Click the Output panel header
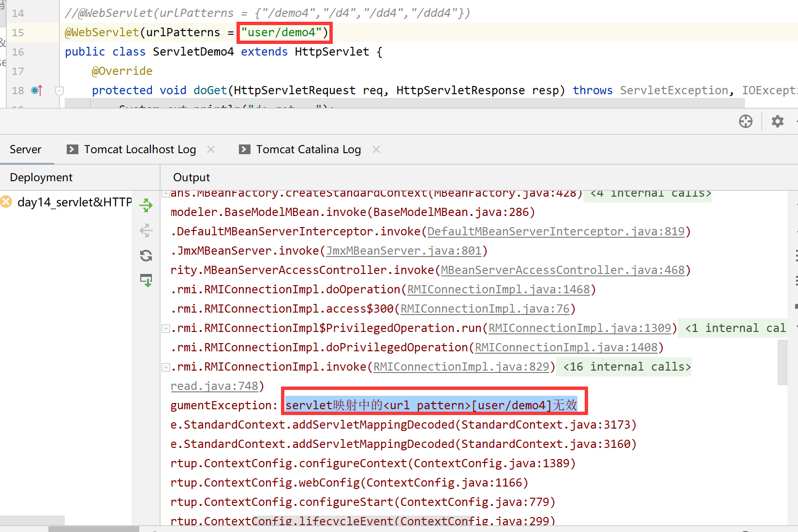The image size is (798, 532). tap(192, 177)
